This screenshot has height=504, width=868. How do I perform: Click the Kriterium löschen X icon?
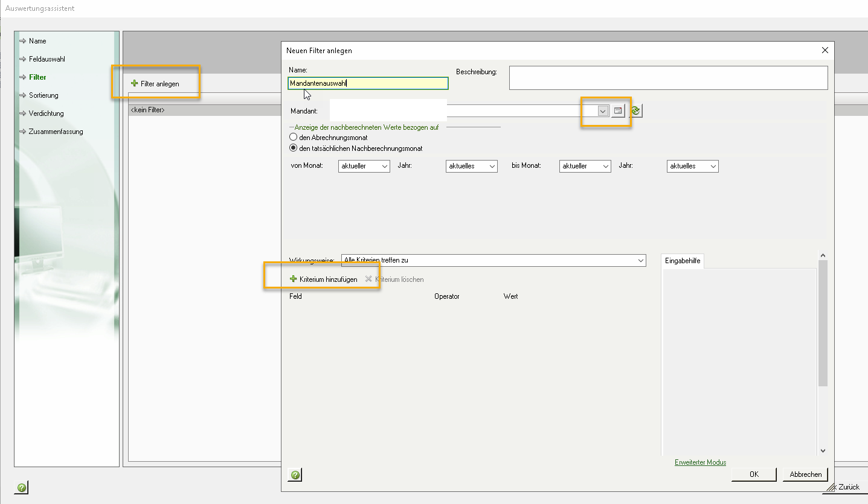tap(368, 279)
